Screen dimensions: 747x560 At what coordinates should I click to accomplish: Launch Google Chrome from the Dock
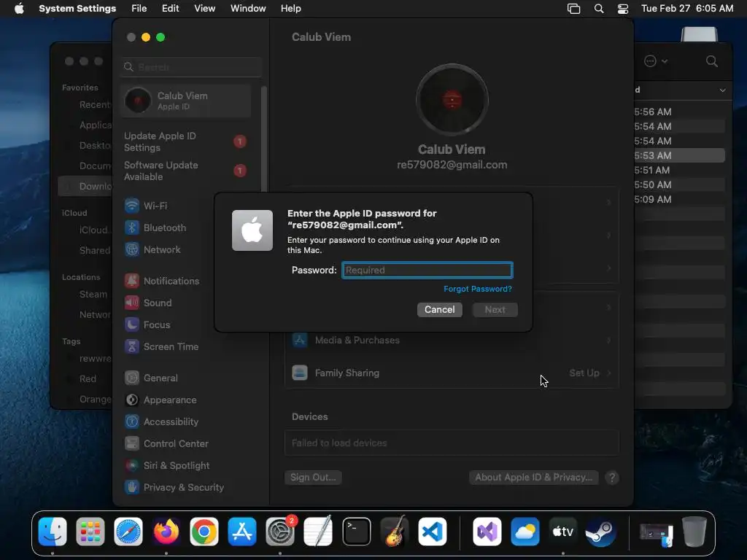tap(204, 532)
